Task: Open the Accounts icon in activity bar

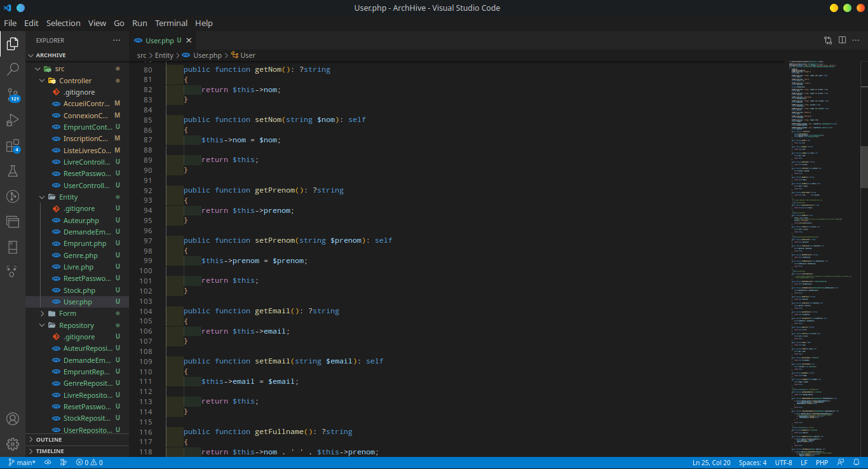Action: (13, 419)
